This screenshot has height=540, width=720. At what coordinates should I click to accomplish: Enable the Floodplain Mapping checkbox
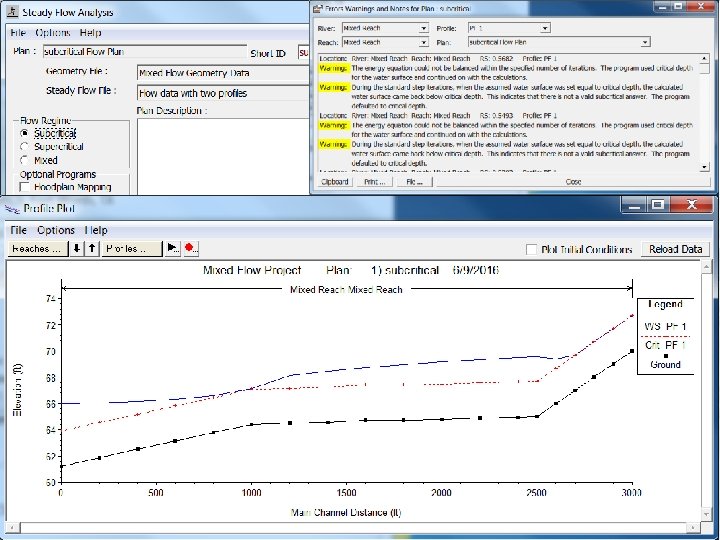(x=25, y=187)
